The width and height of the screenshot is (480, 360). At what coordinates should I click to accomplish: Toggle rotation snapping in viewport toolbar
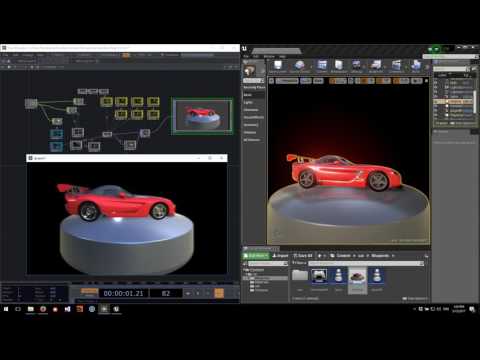click(380, 81)
